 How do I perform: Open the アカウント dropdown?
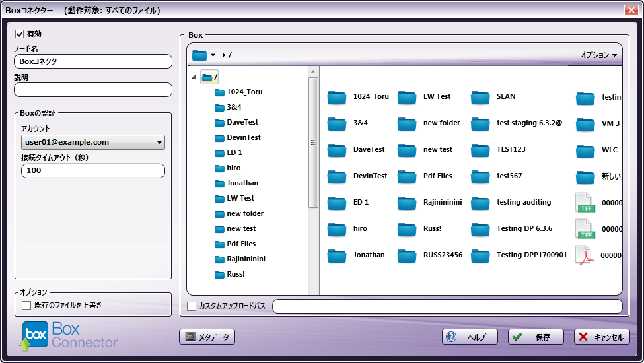(93, 142)
